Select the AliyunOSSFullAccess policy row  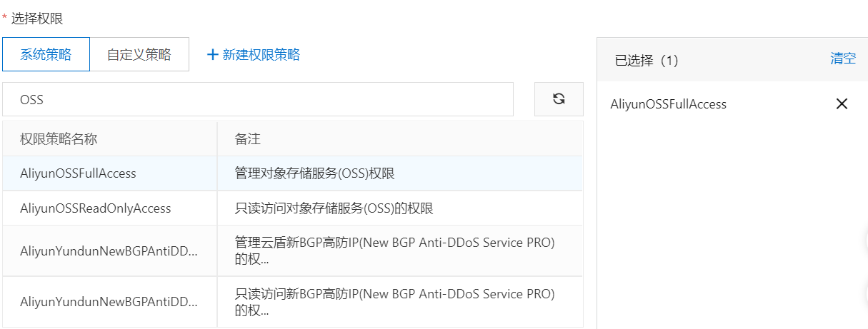click(x=78, y=173)
